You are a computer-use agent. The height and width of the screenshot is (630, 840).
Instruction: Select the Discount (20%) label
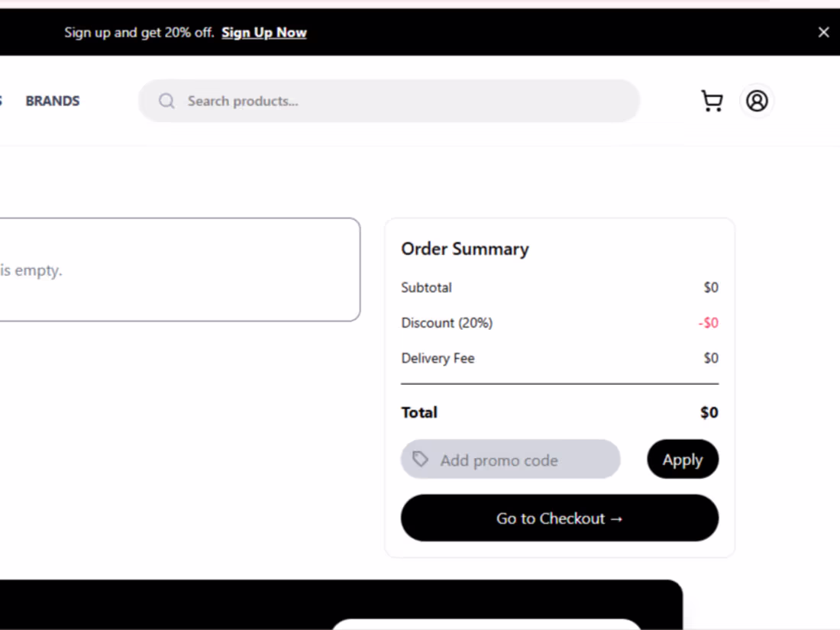click(447, 323)
